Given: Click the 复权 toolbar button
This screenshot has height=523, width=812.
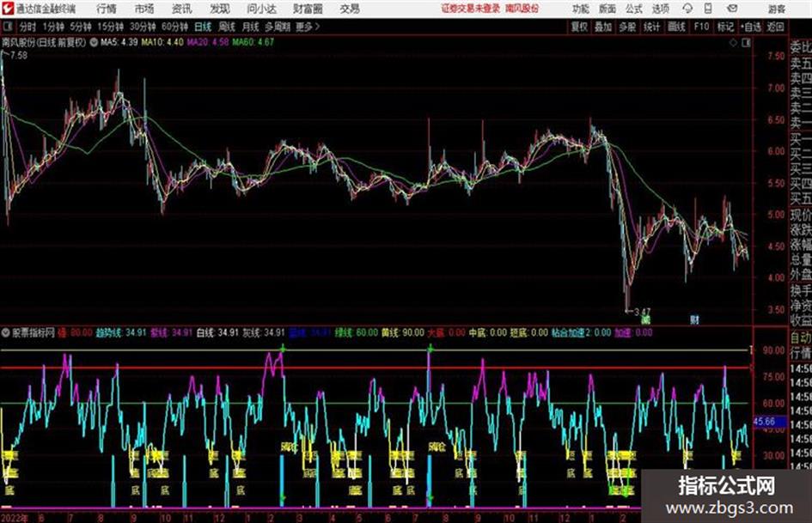Looking at the screenshot, I should click(579, 27).
